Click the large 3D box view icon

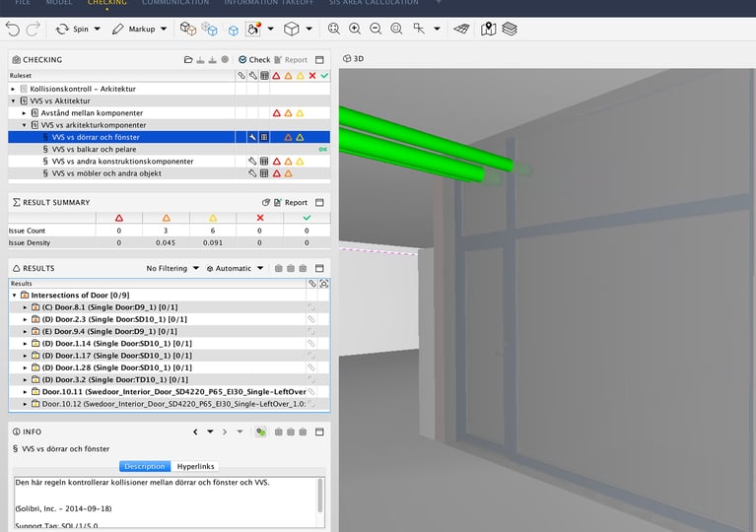pyautogui.click(x=291, y=29)
